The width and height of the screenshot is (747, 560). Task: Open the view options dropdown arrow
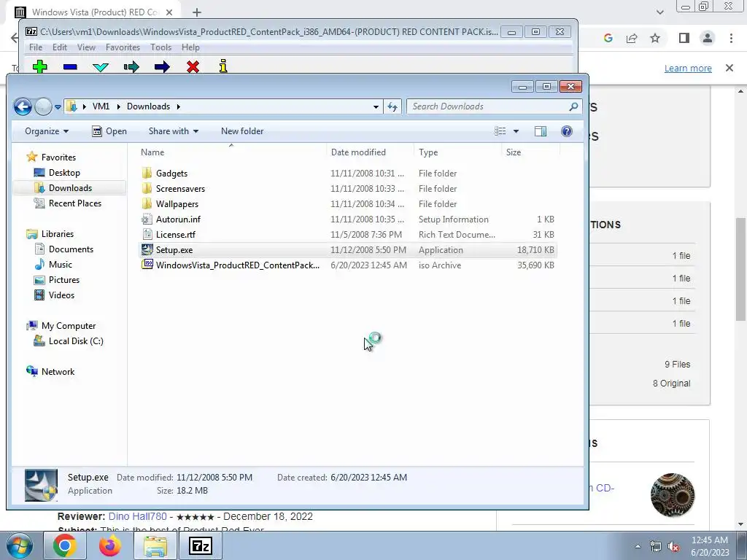pos(516,131)
